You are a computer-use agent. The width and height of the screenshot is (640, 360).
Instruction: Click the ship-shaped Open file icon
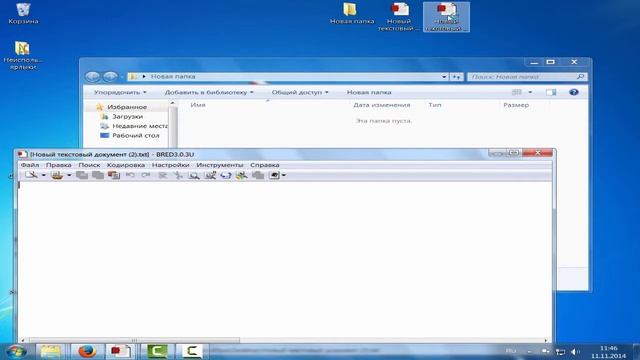pos(57,175)
